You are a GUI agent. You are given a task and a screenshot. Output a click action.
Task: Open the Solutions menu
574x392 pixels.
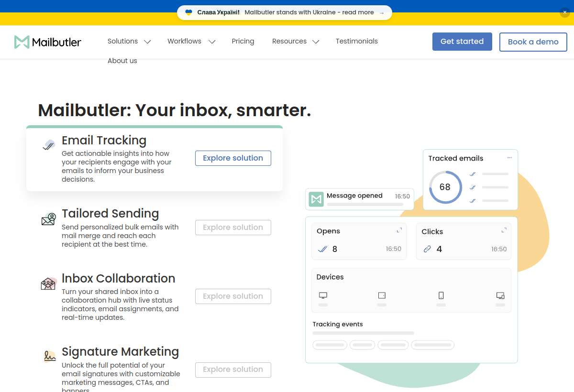coord(122,41)
